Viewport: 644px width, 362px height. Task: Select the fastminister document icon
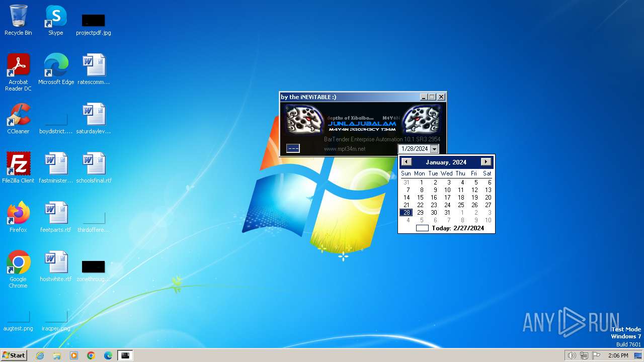56,168
